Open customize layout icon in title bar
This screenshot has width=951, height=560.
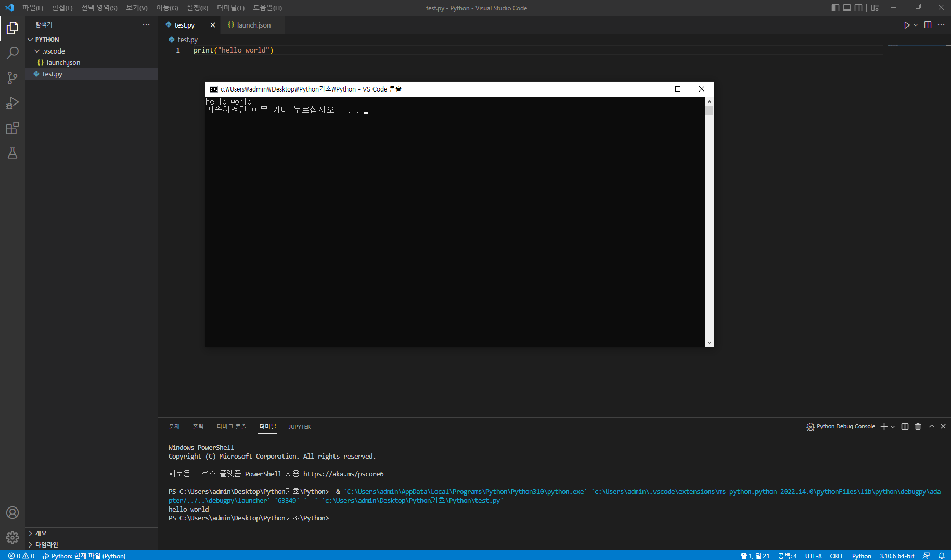875,8
